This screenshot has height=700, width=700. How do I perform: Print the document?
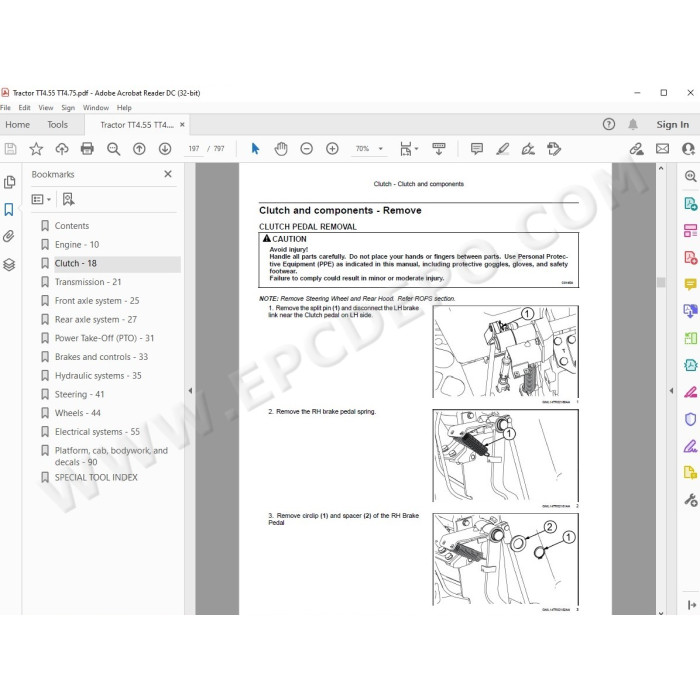[x=88, y=149]
